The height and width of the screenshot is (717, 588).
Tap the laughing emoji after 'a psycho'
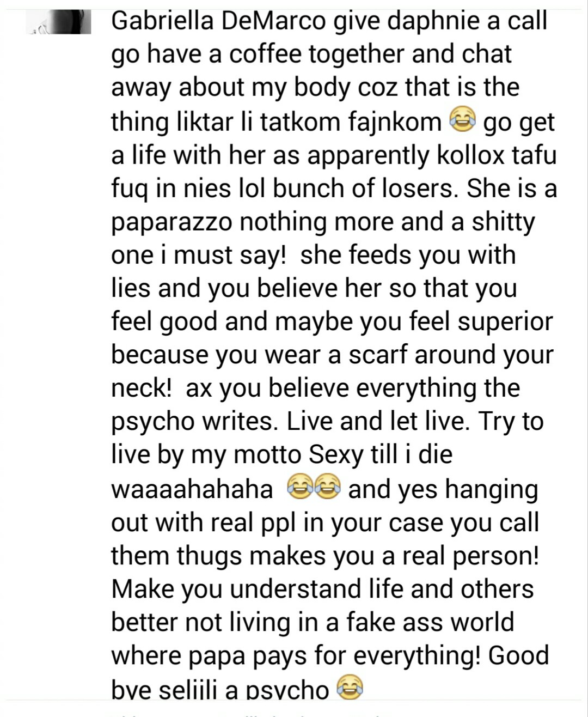point(350,689)
